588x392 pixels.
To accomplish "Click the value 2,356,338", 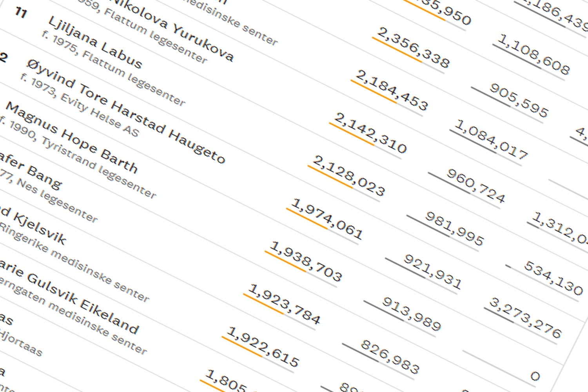I will (413, 47).
